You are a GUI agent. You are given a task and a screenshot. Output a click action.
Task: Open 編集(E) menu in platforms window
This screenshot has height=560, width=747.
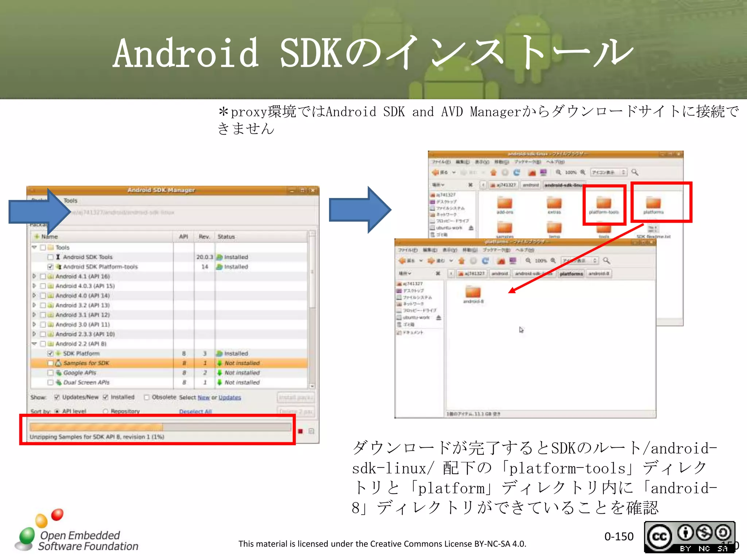[x=430, y=250]
